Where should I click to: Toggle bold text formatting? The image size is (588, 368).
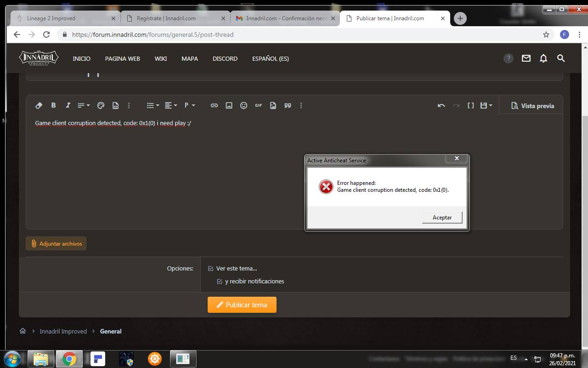[53, 105]
